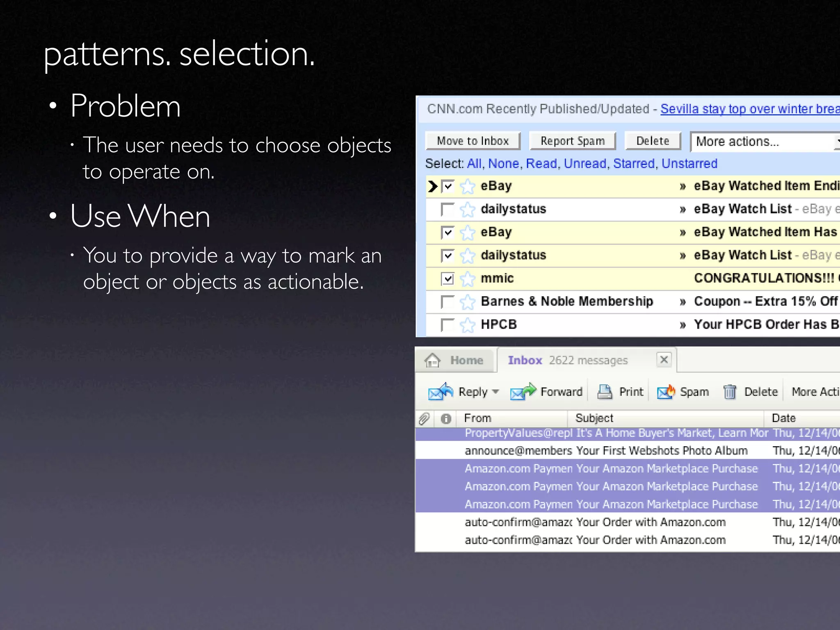This screenshot has height=630, width=840.
Task: Open Coupon -- Extra 15% Off message
Action: pyautogui.click(x=765, y=301)
